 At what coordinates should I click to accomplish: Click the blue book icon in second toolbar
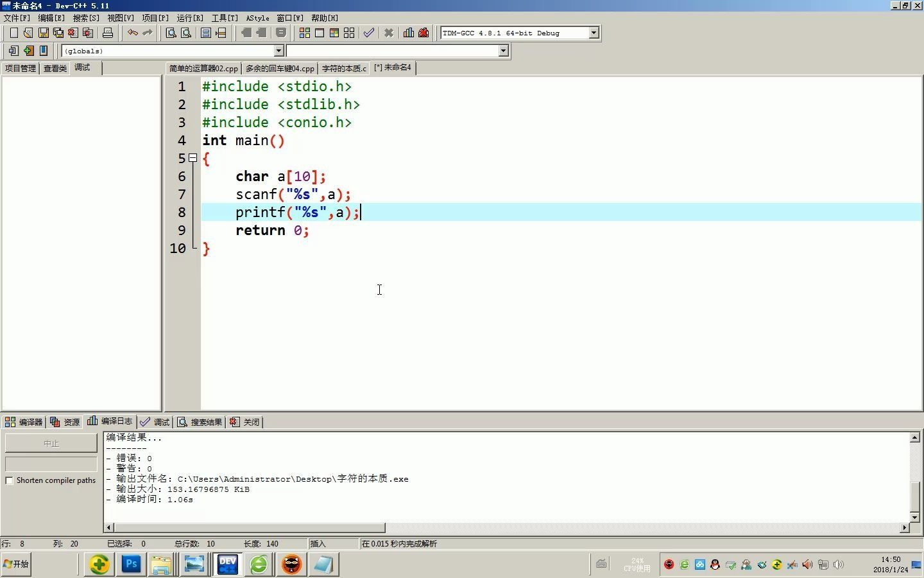[x=44, y=51]
